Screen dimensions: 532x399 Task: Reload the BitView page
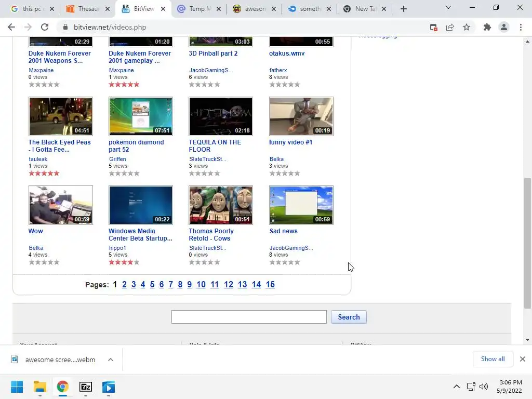click(45, 27)
